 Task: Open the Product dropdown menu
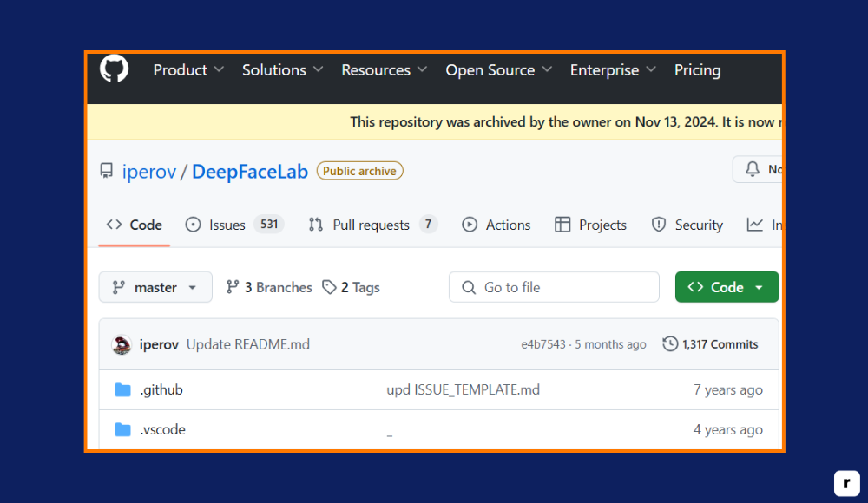point(188,70)
